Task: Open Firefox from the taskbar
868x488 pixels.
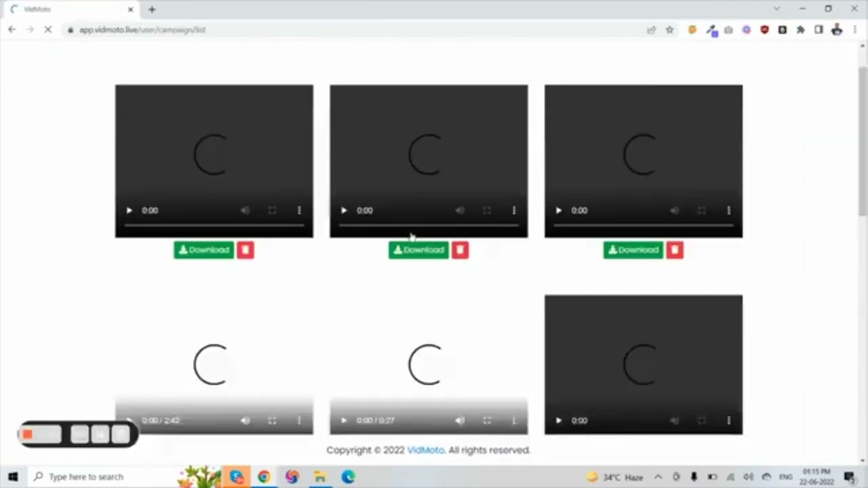Action: [292, 476]
